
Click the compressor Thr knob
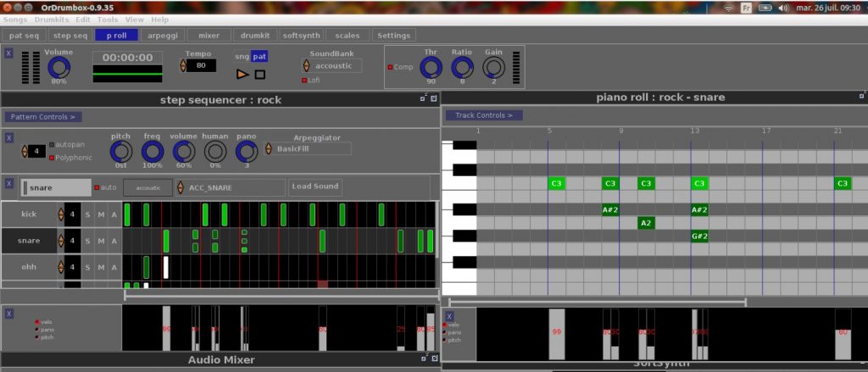pos(431,68)
